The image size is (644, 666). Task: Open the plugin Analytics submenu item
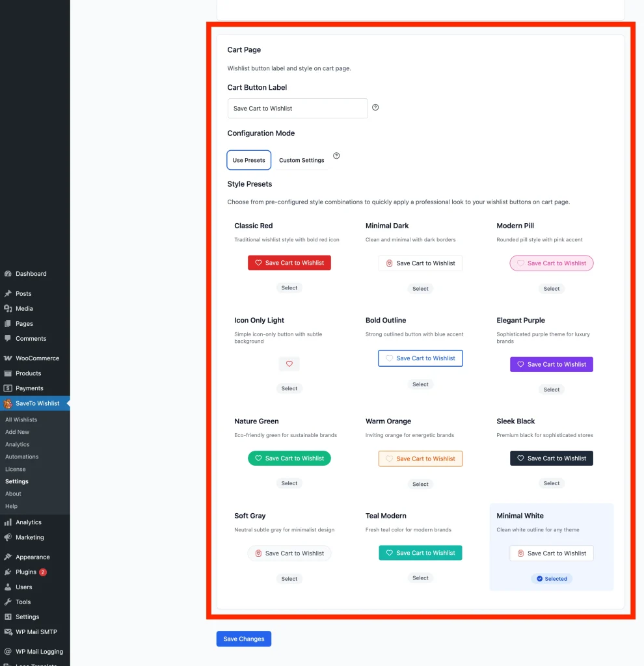tap(18, 444)
